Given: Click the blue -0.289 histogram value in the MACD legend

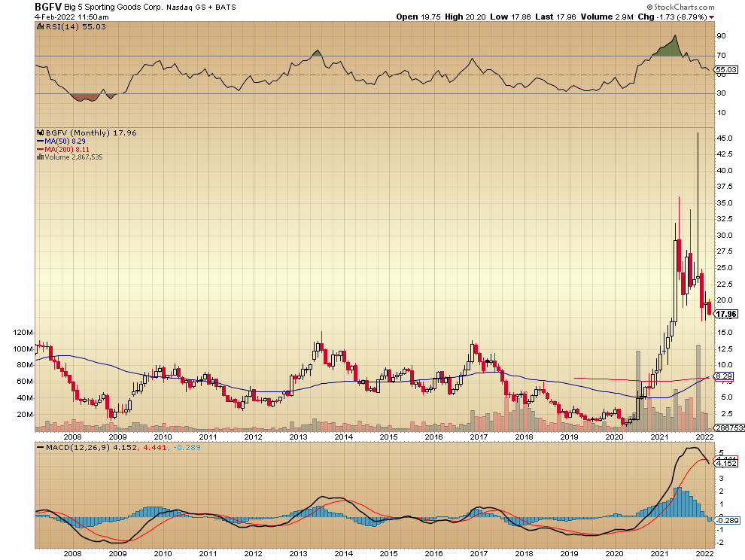Looking at the screenshot, I should (x=187, y=447).
